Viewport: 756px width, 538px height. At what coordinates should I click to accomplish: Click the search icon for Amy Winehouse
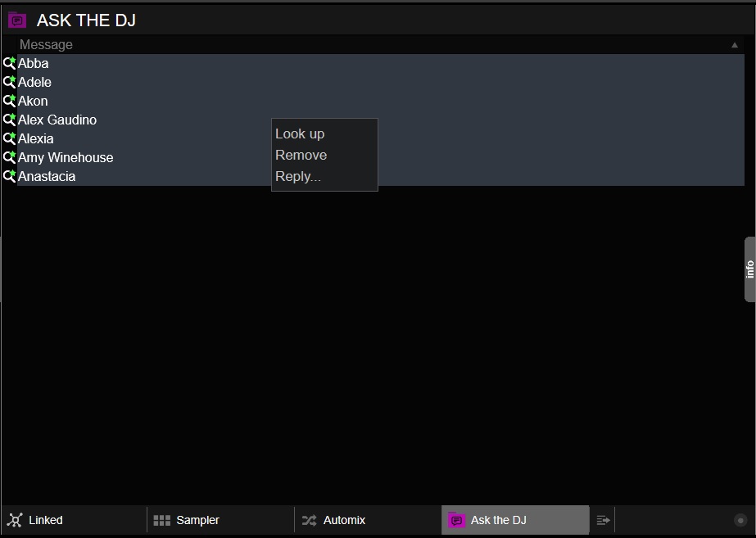[x=9, y=157]
